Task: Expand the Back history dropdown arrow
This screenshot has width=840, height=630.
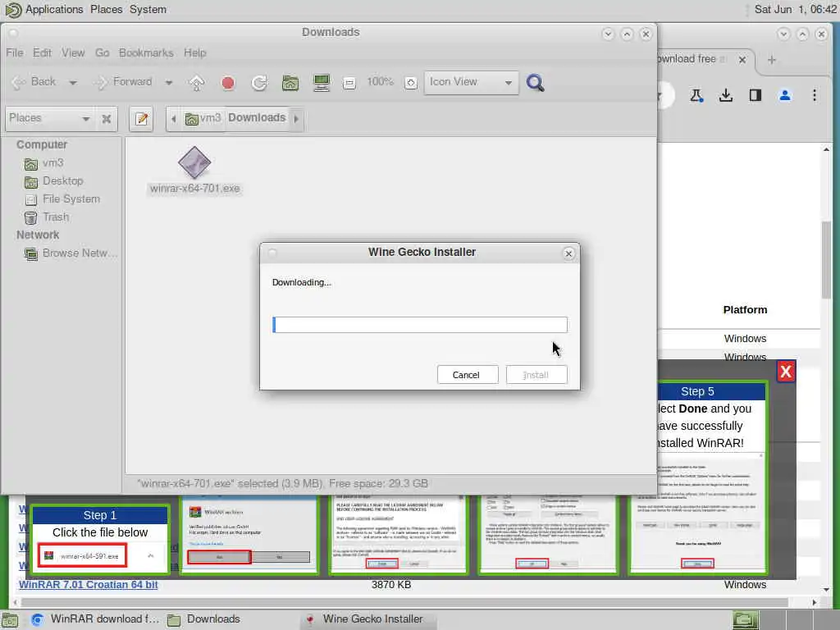Action: [73, 83]
